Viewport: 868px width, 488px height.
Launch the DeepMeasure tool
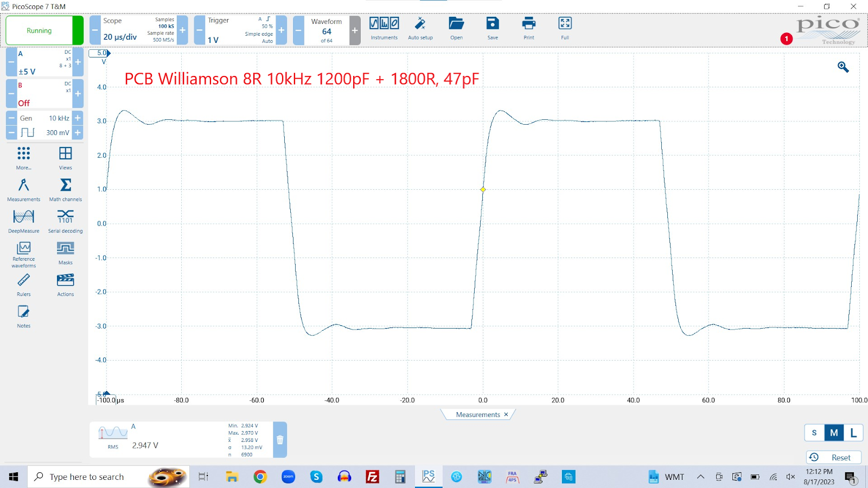pyautogui.click(x=23, y=221)
